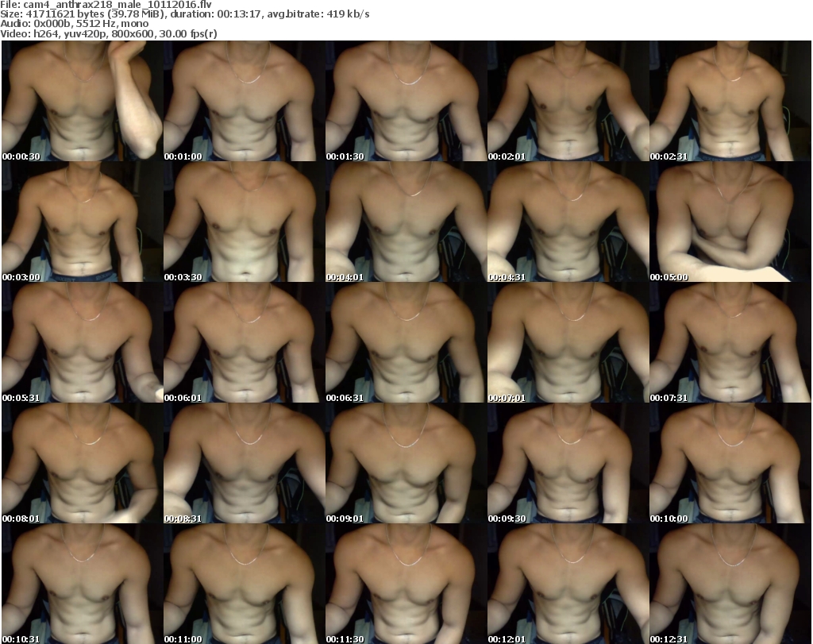Open the 00:11:30 frame
813x644 pixels.
406,584
